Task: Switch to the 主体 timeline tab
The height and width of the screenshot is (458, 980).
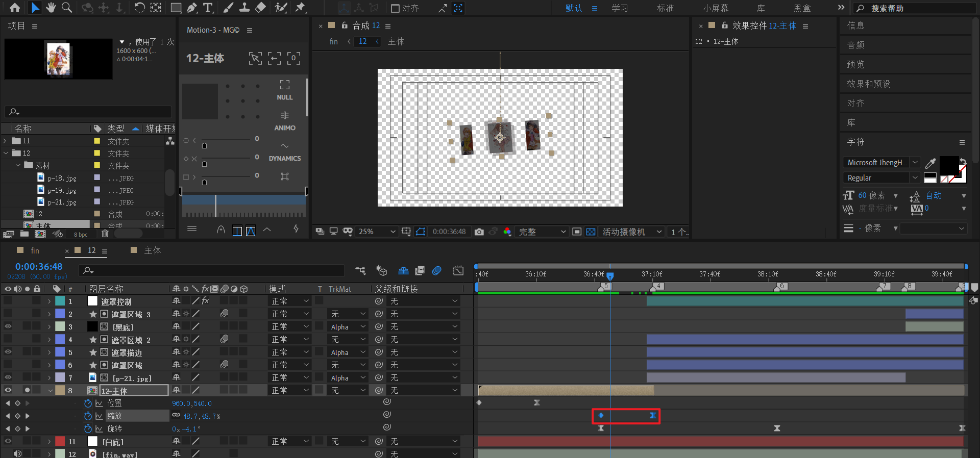Action: (153, 250)
